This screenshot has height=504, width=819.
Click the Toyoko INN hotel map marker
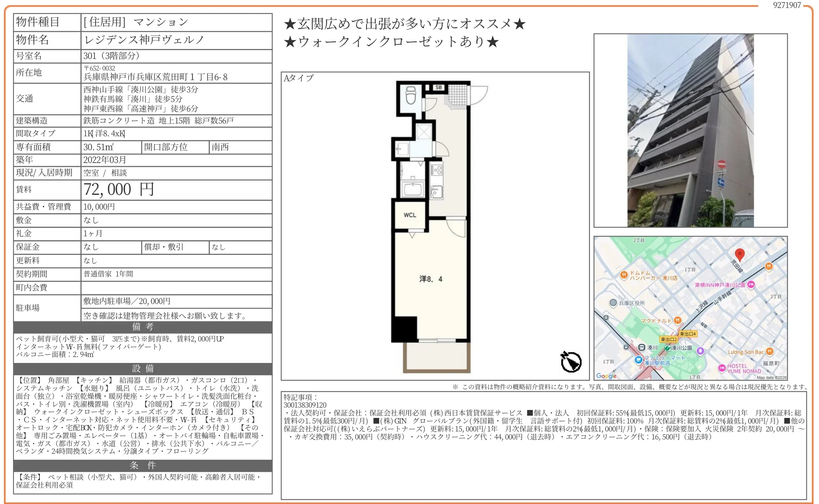[751, 284]
